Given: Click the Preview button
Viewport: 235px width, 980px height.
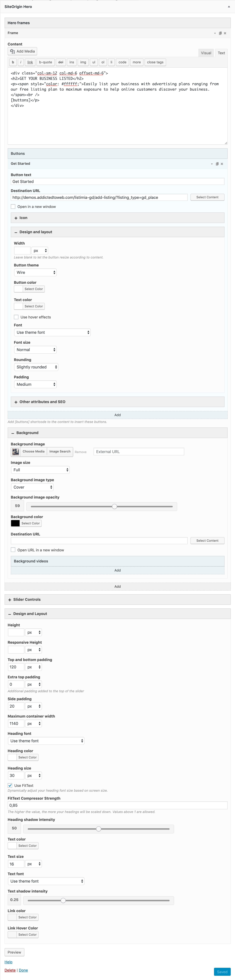Looking at the screenshot, I should click(x=14, y=952).
